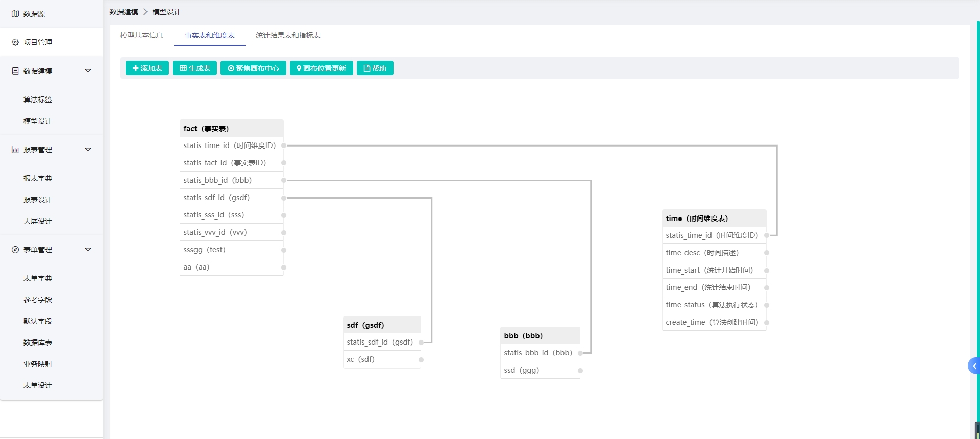Click connector dot of time_desc row
This screenshot has width=980, height=439.
(x=767, y=253)
